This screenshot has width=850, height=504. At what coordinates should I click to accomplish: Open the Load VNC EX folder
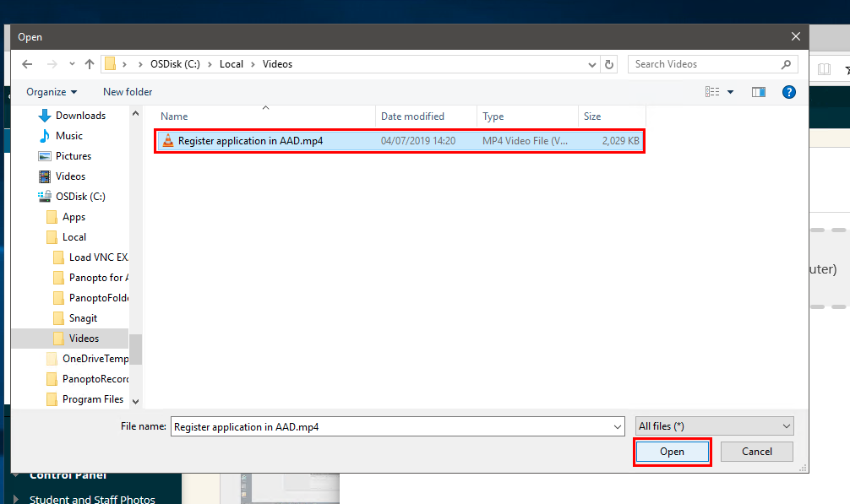(98, 257)
